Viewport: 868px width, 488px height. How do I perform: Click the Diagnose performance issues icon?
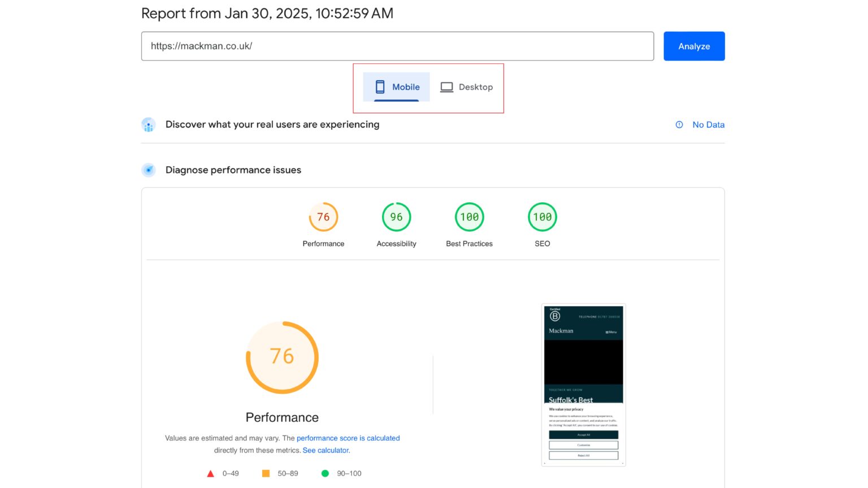pos(148,169)
